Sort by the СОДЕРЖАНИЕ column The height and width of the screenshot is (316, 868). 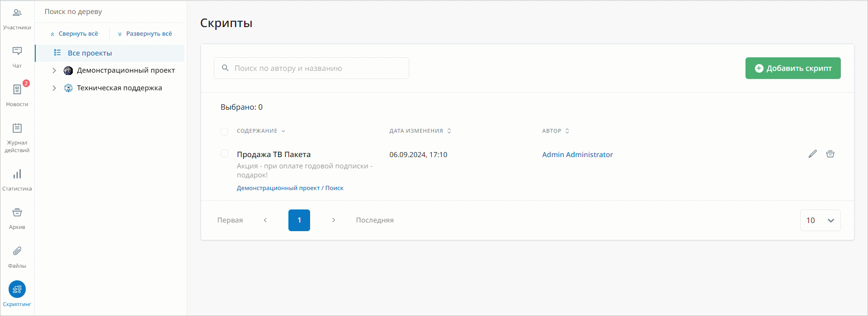[261, 131]
